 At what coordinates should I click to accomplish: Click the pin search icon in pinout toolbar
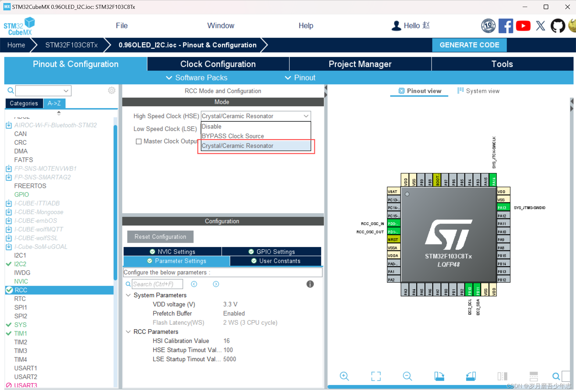556,376
